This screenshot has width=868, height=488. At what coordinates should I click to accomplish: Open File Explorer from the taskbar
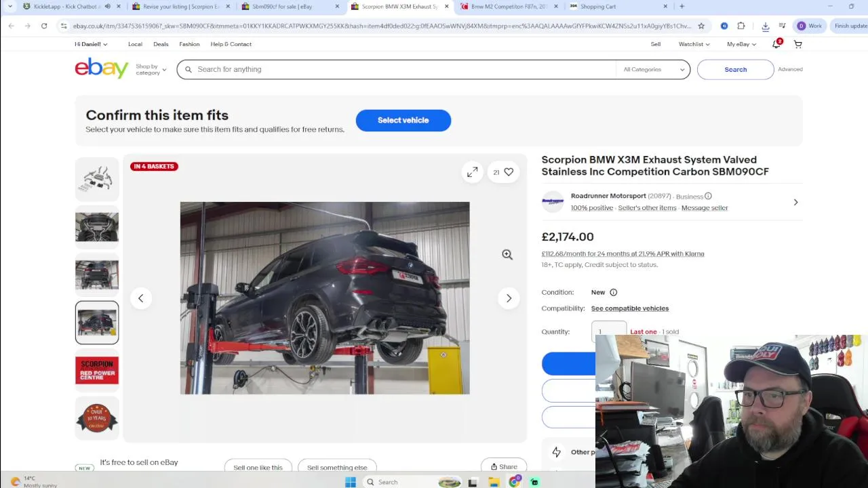(494, 482)
